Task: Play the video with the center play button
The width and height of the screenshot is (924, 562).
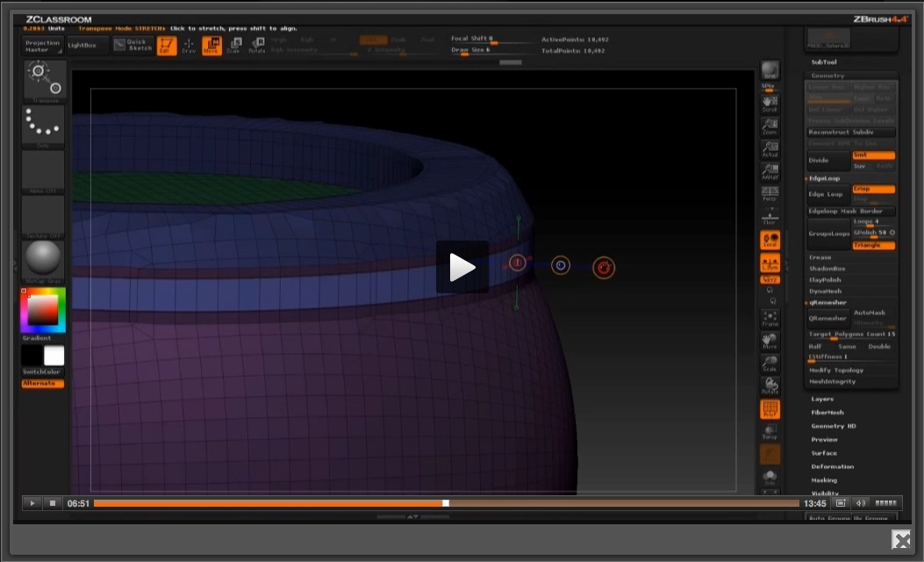Action: (462, 267)
